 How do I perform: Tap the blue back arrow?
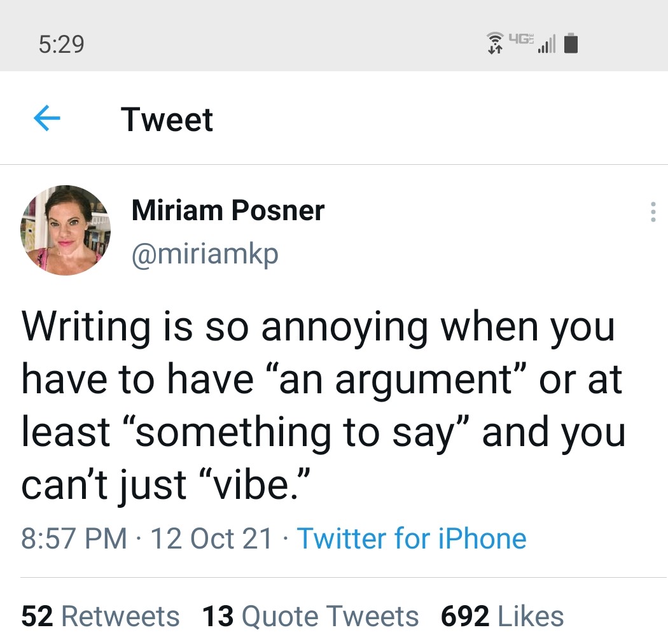coord(46,119)
